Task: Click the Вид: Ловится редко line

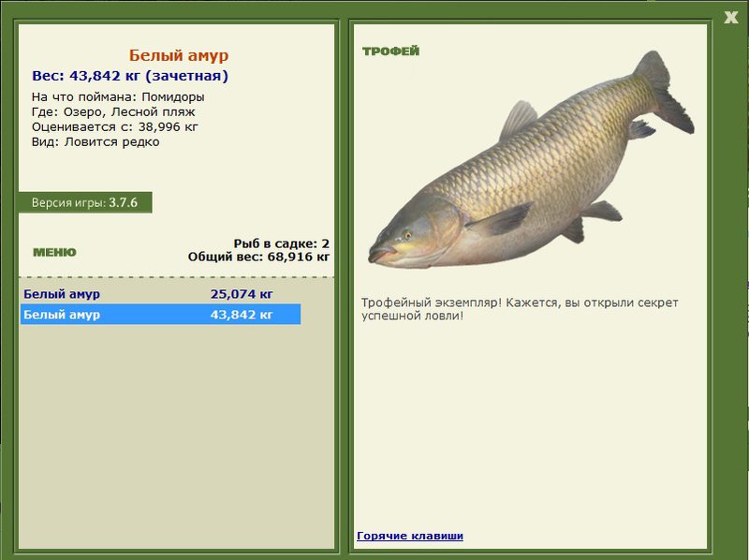Action: coord(95,141)
